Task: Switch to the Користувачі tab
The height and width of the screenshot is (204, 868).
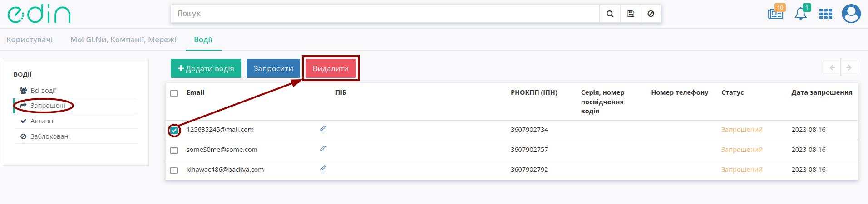Action: tap(30, 39)
